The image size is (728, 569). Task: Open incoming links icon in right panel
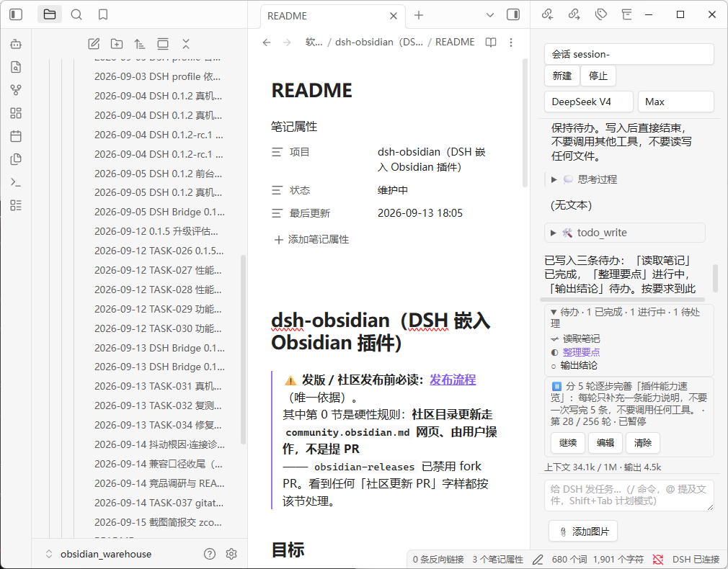click(x=547, y=15)
